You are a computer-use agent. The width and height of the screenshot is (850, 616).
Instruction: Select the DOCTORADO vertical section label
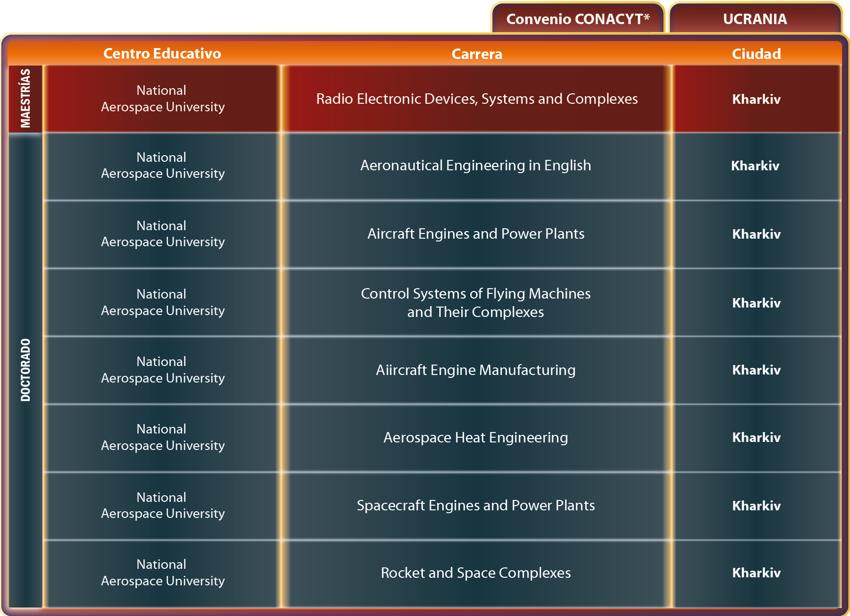[x=25, y=370]
